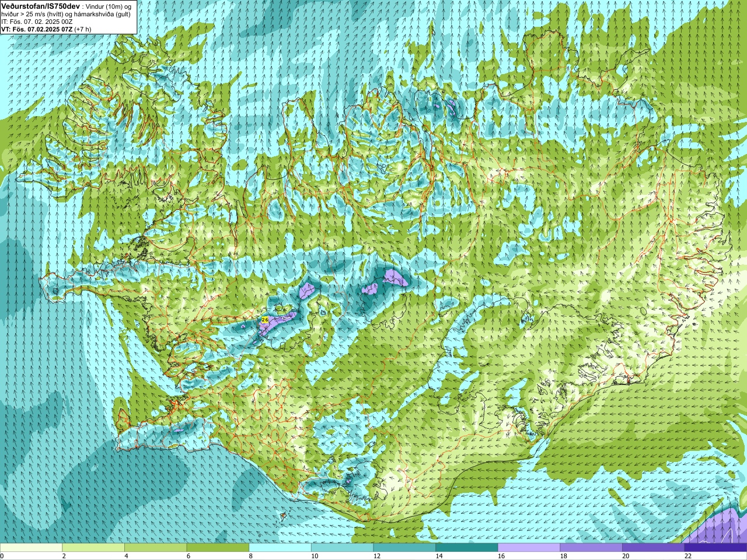The width and height of the screenshot is (747, 560).
Task: Click the hámarkshviða (gult) legend text
Action: (x=102, y=14)
